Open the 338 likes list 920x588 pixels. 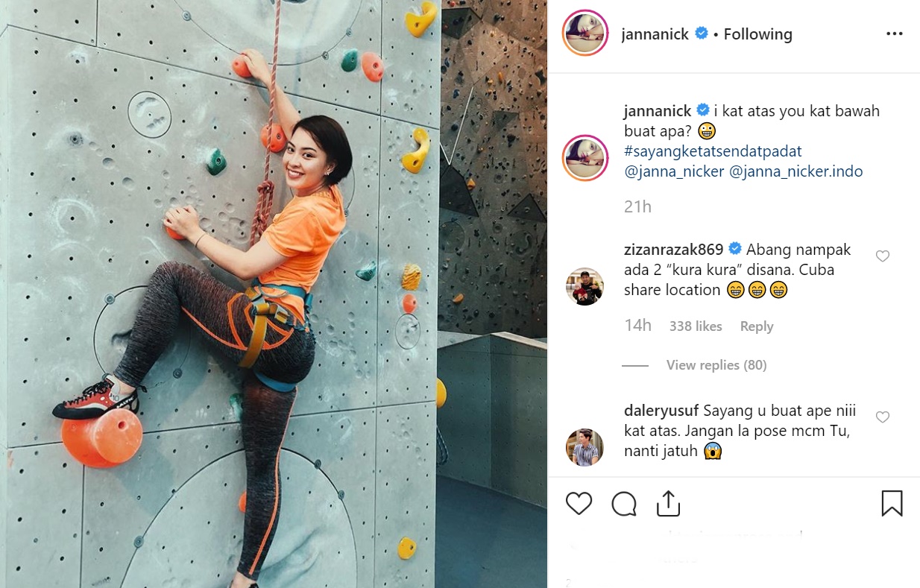point(696,326)
